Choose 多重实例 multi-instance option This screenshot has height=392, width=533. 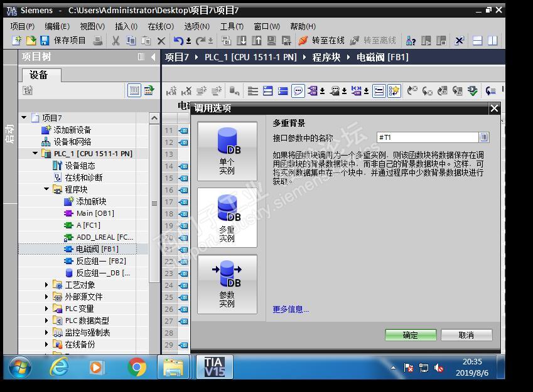[227, 218]
